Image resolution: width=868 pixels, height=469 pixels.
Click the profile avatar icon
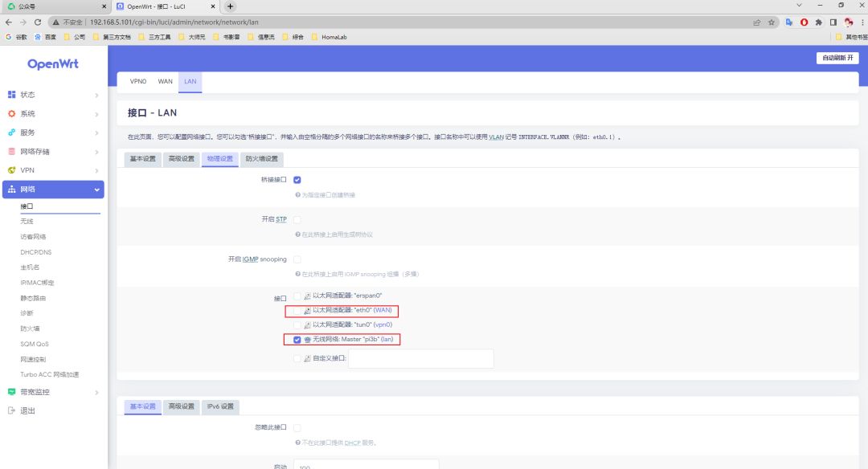click(849, 22)
